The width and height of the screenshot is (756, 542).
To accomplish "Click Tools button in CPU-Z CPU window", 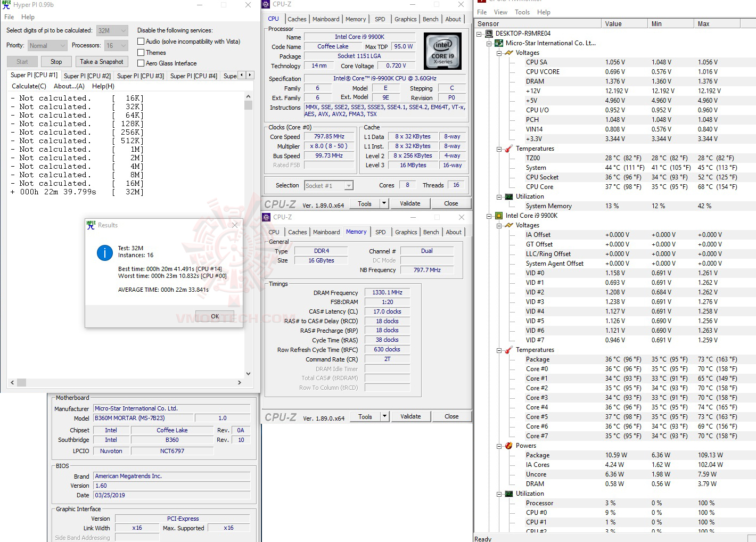I will [365, 203].
